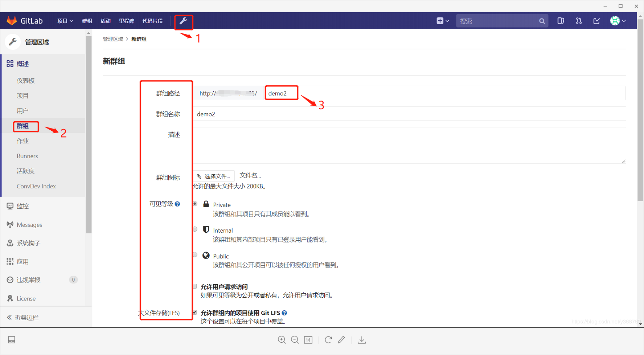644x355 pixels.
Task: Open the merge requests icon in header
Action: coord(578,21)
